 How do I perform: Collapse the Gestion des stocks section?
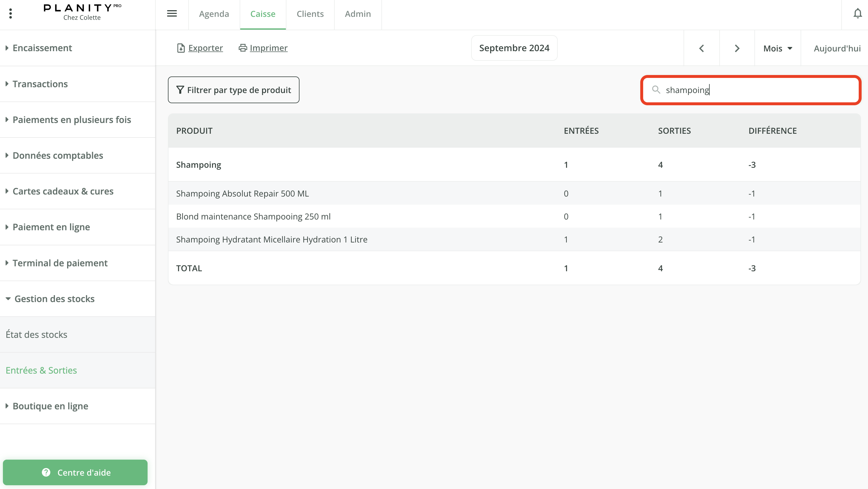tap(54, 299)
